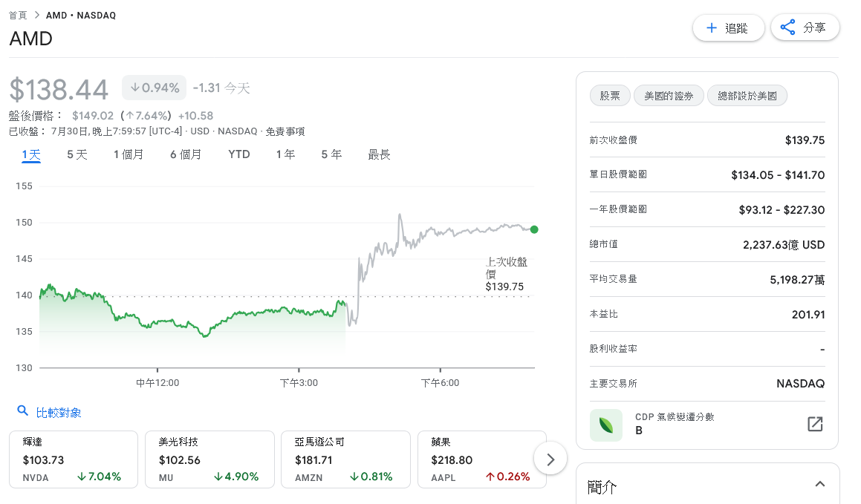Click the plus icon on 追蹤 button

[712, 28]
